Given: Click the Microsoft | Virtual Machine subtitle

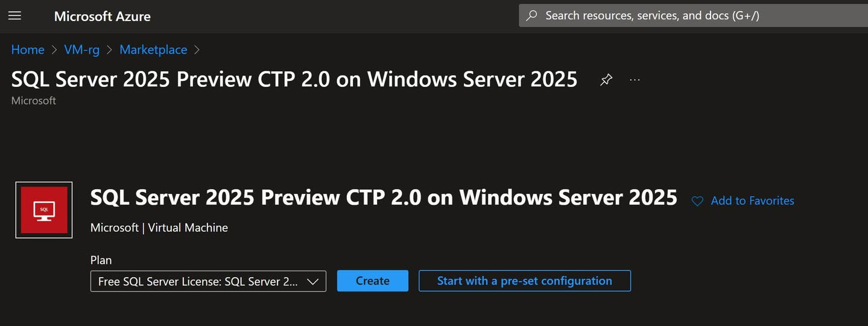Looking at the screenshot, I should 159,228.
